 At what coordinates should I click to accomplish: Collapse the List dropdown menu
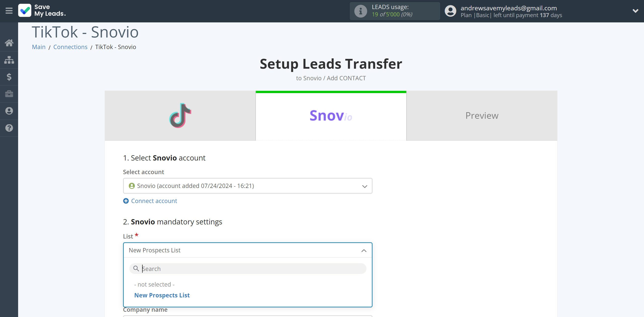(x=363, y=250)
